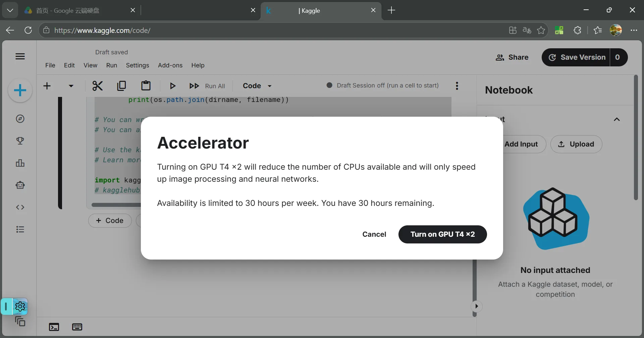Open the keyboard shortcuts icon
644x338 pixels.
(77, 327)
